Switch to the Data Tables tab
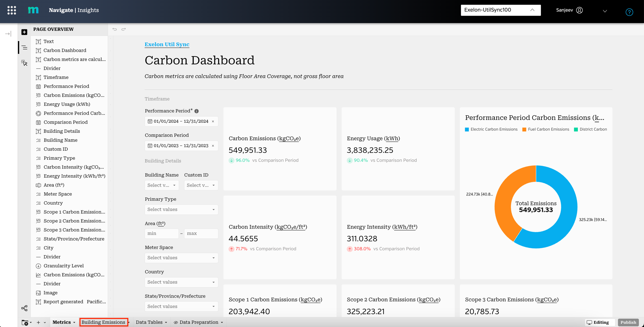Viewport: 644px width, 327px height. (149, 322)
